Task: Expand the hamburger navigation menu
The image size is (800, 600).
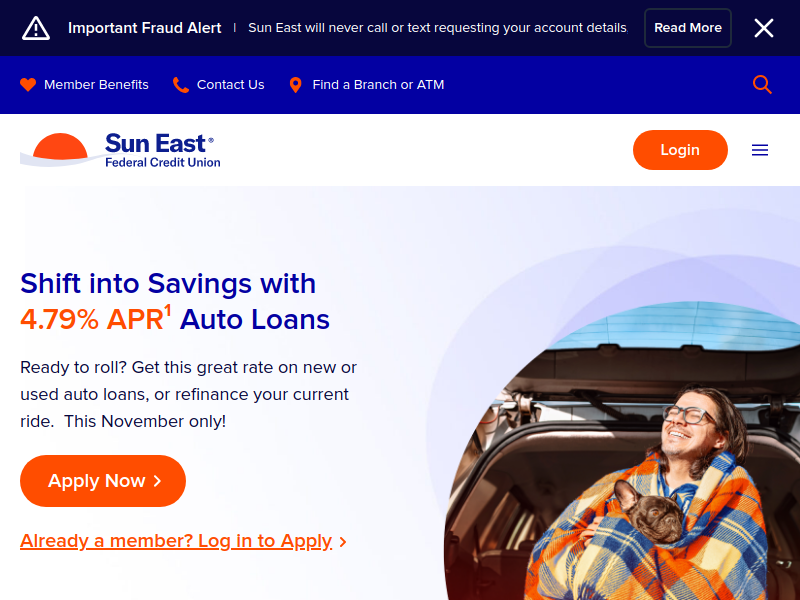Action: click(760, 150)
